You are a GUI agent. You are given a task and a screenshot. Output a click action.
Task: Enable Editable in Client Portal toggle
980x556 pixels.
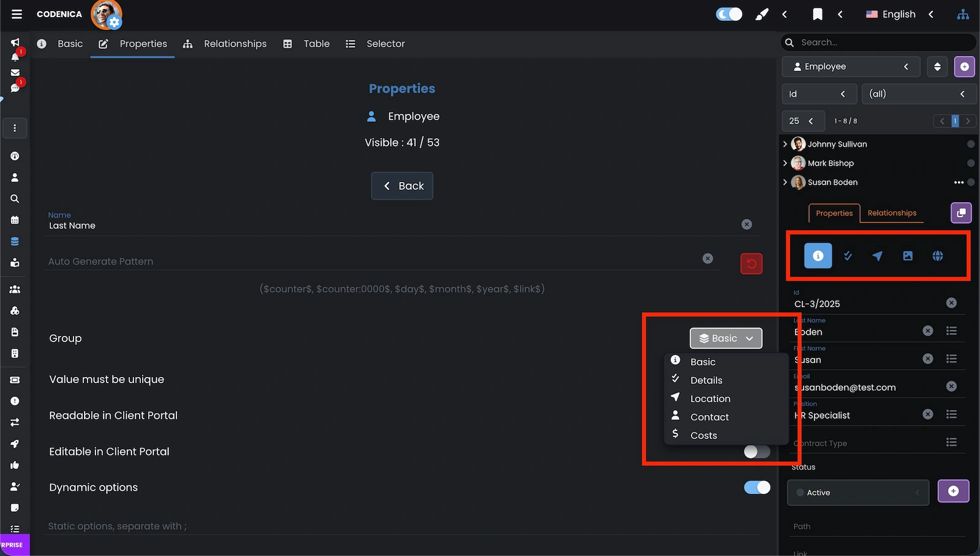756,452
